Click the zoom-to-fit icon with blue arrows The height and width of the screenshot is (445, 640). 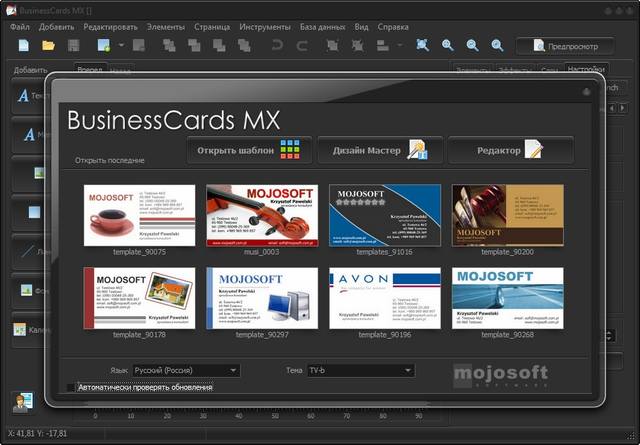click(422, 45)
